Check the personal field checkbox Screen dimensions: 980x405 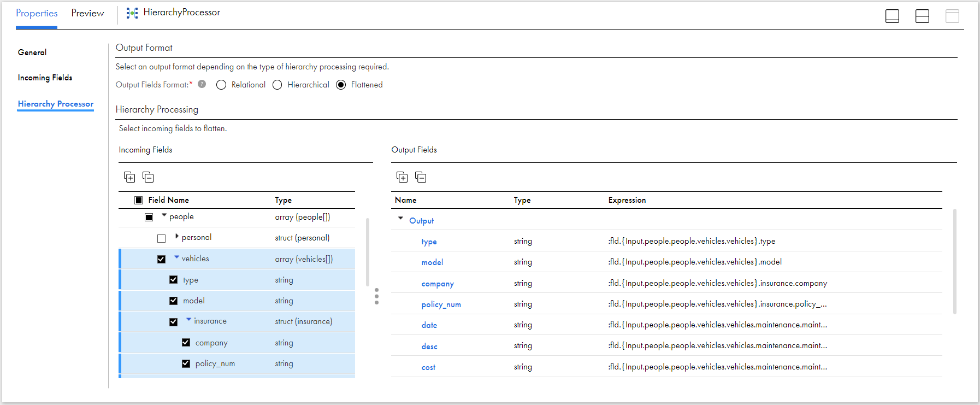click(x=161, y=238)
